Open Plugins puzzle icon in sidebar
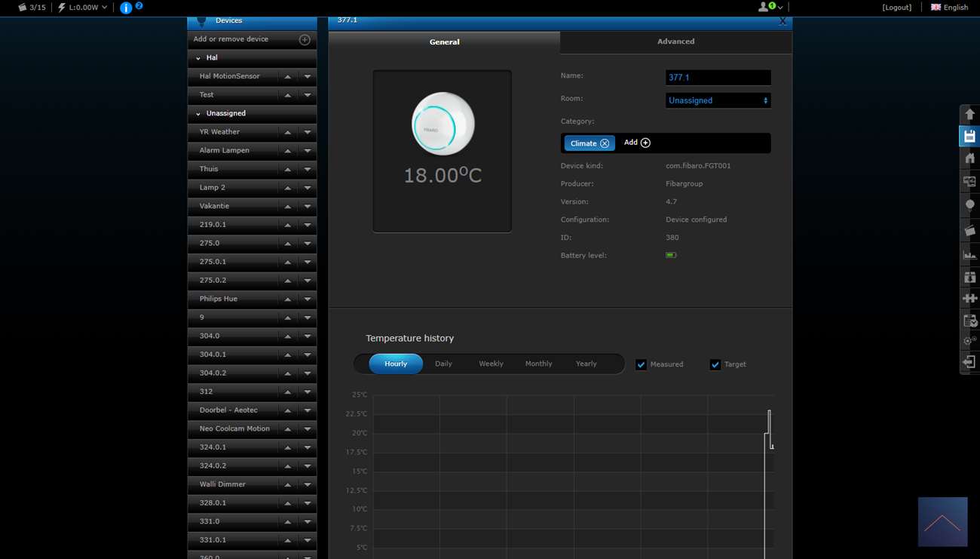 (969, 298)
